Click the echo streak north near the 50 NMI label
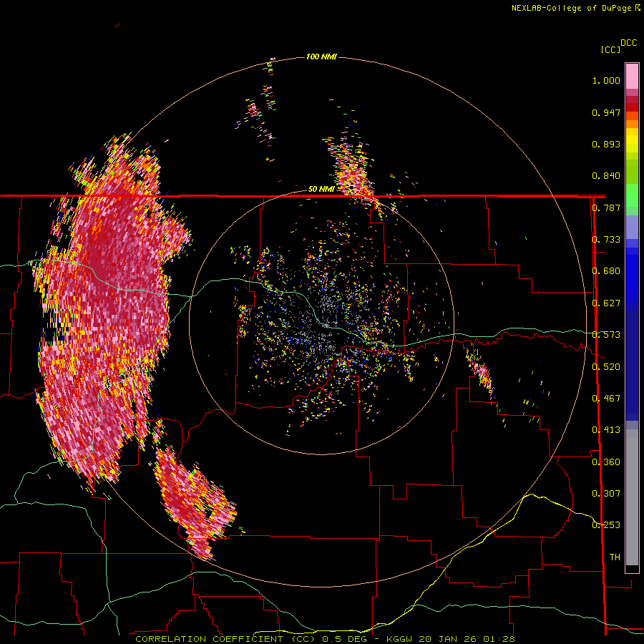This screenshot has height=644, width=644. 353,172
